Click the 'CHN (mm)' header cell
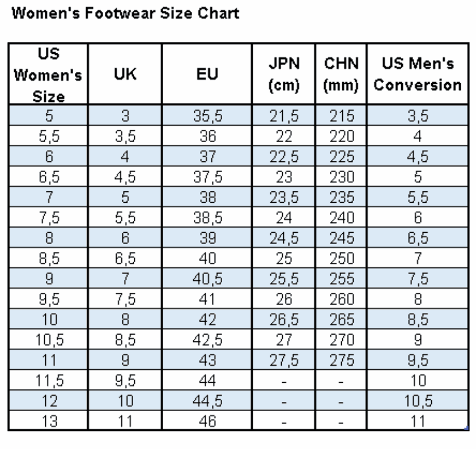Viewport: 476px width, 449px height. [341, 74]
